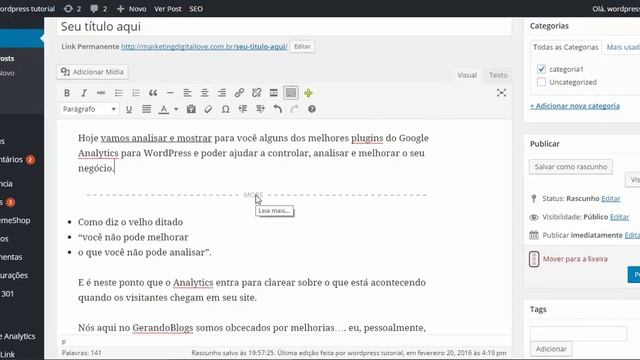Screen dimensions: 640x360
Task: Apply blockquote formatting
Action: pyautogui.click(x=153, y=93)
